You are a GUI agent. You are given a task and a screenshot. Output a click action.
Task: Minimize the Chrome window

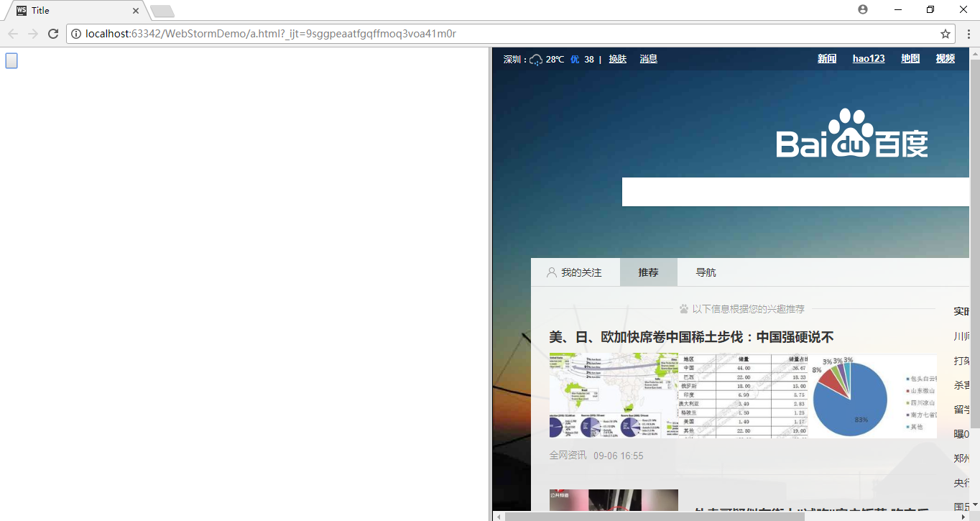click(898, 9)
